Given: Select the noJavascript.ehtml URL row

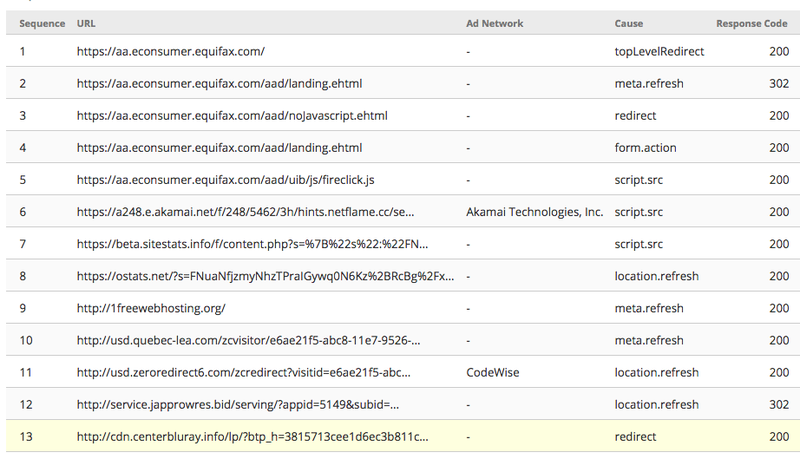Looking at the screenshot, I should pos(403,115).
